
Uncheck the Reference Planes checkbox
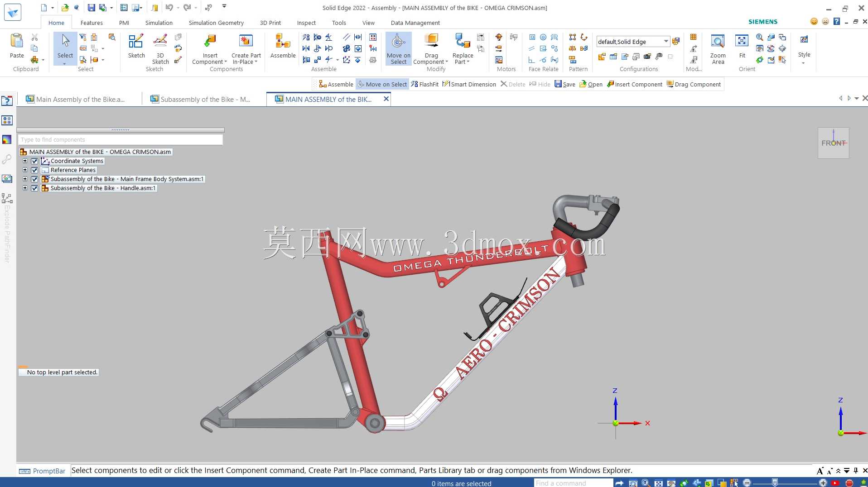34,170
